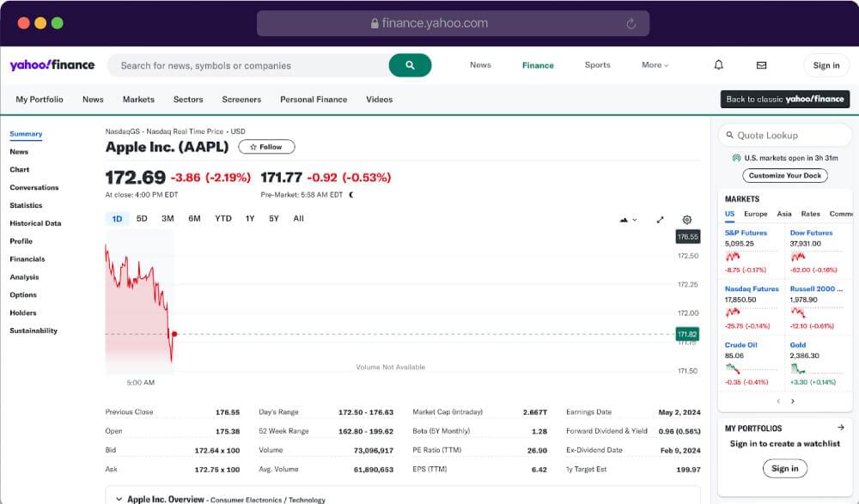Click Back to classic Yahoo Finance
The height and width of the screenshot is (504, 859).
pos(784,100)
